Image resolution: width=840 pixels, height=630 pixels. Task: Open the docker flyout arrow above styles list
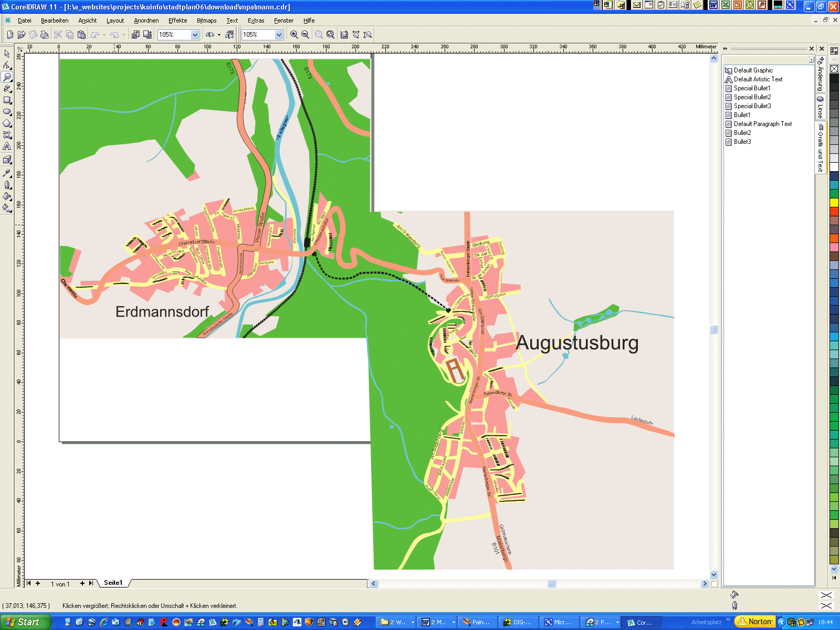811,59
